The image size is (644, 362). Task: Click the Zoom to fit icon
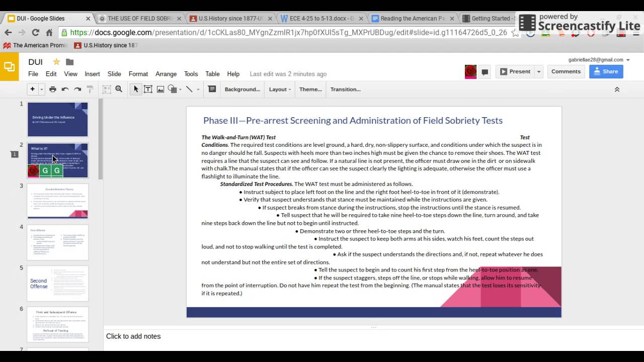[107, 89]
